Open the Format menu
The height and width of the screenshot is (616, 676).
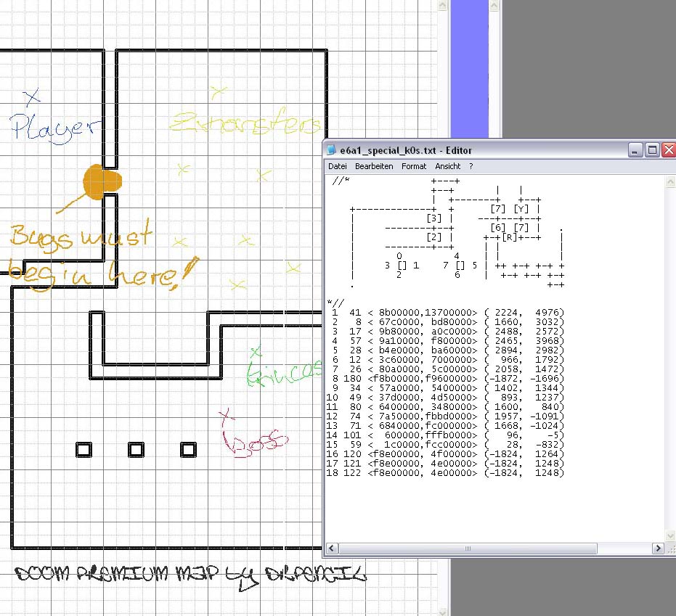413,166
